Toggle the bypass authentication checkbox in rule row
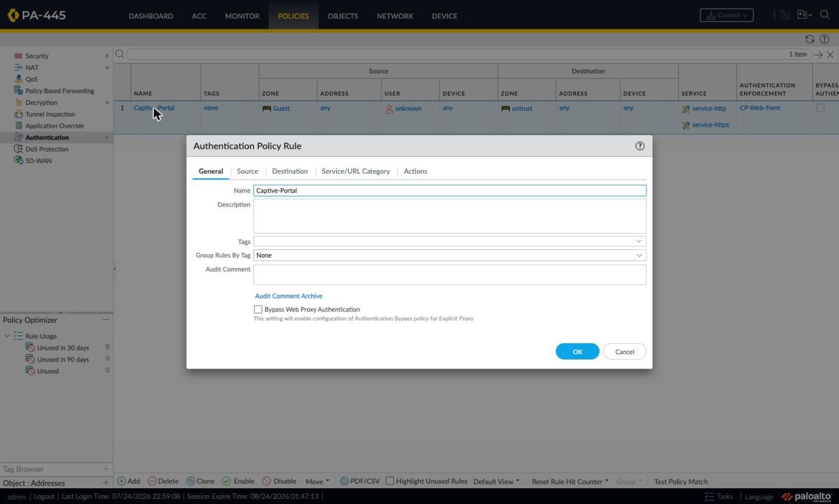The height and width of the screenshot is (504, 839). coord(820,108)
